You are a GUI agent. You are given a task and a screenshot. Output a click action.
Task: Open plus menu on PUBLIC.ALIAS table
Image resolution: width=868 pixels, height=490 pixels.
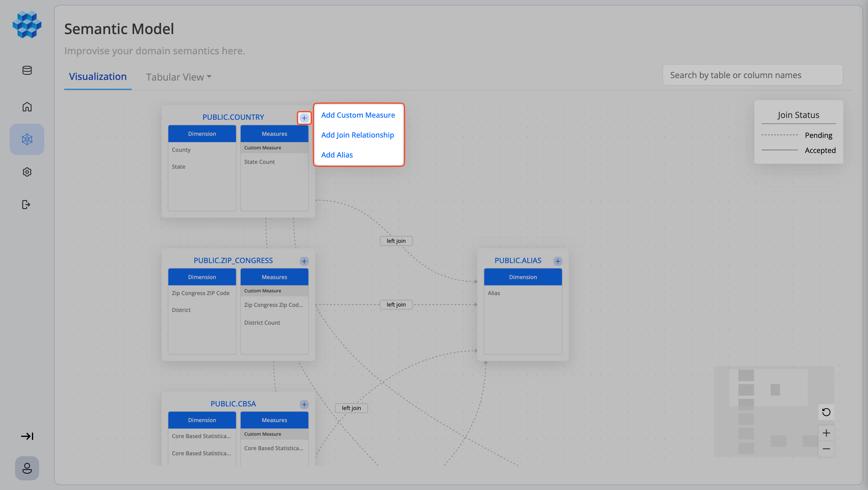pos(558,261)
